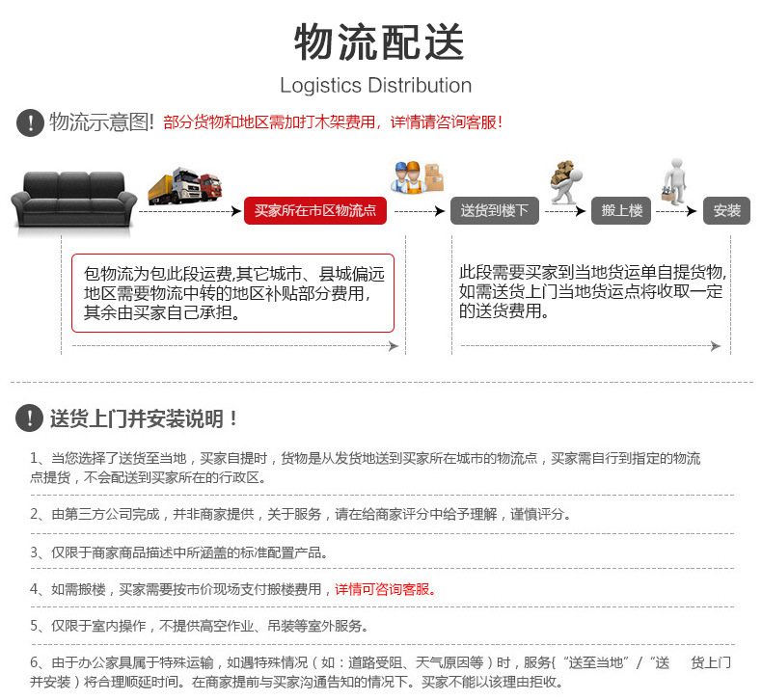Viewport: 762px width, 700px height.
Task: Click the black sofa image
Action: [x=74, y=200]
